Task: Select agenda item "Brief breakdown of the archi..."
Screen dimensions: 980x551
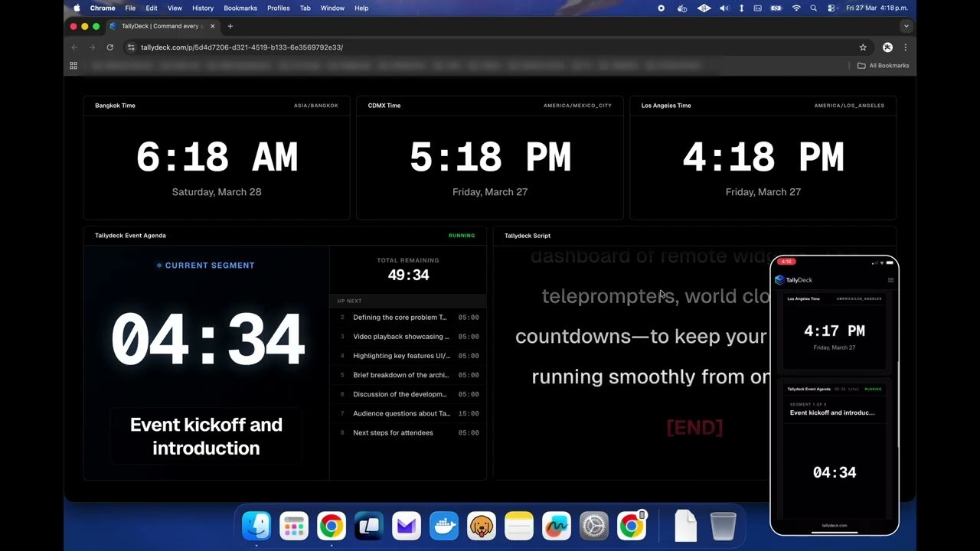Action: coord(408,375)
